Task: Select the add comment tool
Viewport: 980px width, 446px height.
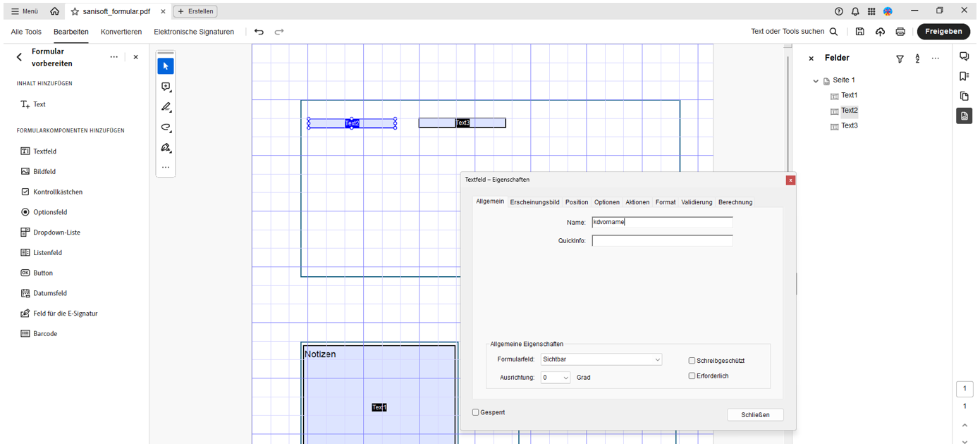Action: [x=166, y=87]
